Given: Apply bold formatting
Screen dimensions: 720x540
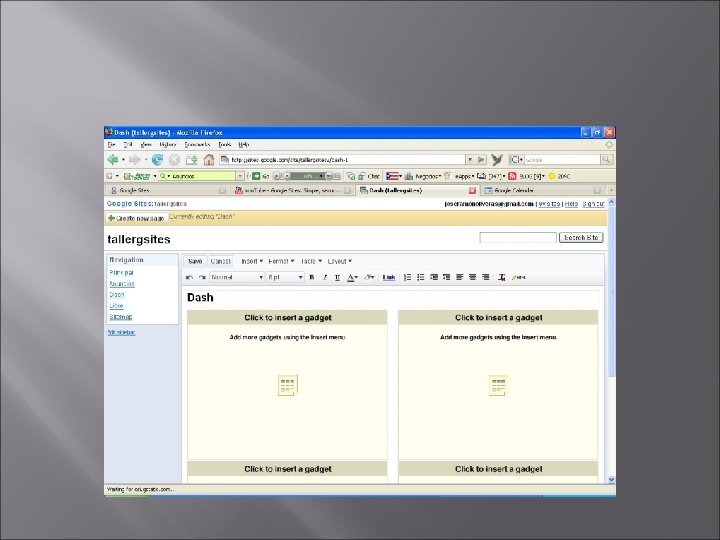Looking at the screenshot, I should pyautogui.click(x=312, y=277).
